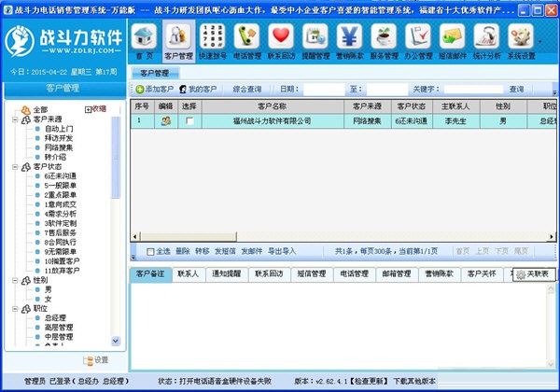The width and height of the screenshot is (560, 392).
Task: Open the 快速拨号 keypad icon
Action: coord(213,36)
